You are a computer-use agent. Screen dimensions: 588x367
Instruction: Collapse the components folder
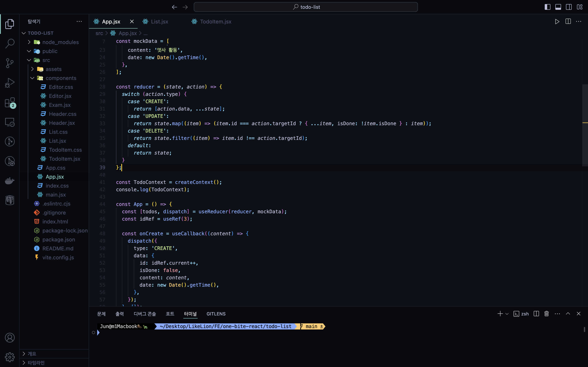pyautogui.click(x=61, y=78)
